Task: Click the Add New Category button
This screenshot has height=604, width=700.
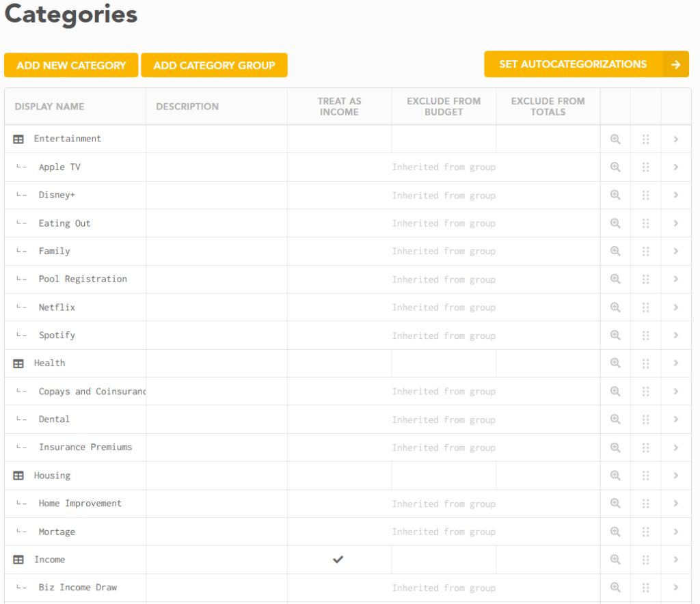Action: (70, 65)
